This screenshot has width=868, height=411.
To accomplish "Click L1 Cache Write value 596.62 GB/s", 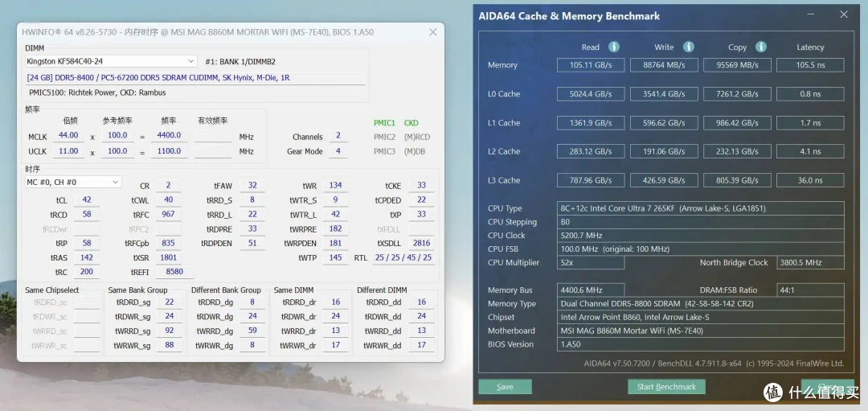I will pos(664,122).
